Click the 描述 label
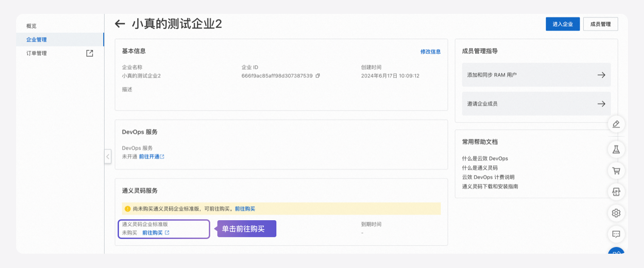Screen dimensions: 644x268 (x=127, y=89)
